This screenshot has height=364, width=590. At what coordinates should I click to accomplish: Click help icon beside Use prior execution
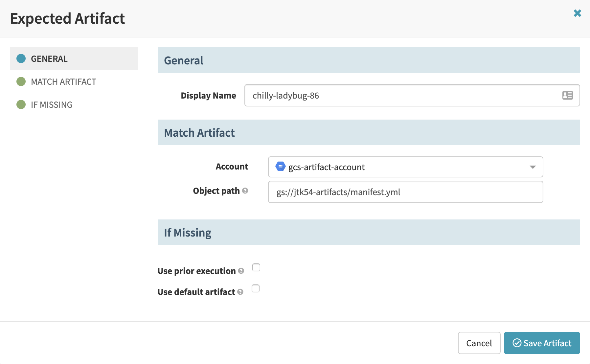click(241, 271)
